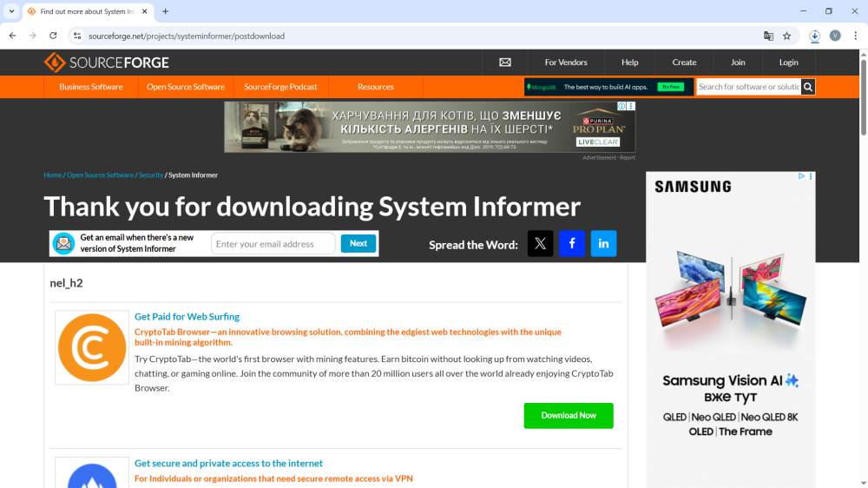View site information icon in address bar
Viewport: 868px width, 488px height.
pyautogui.click(x=77, y=36)
